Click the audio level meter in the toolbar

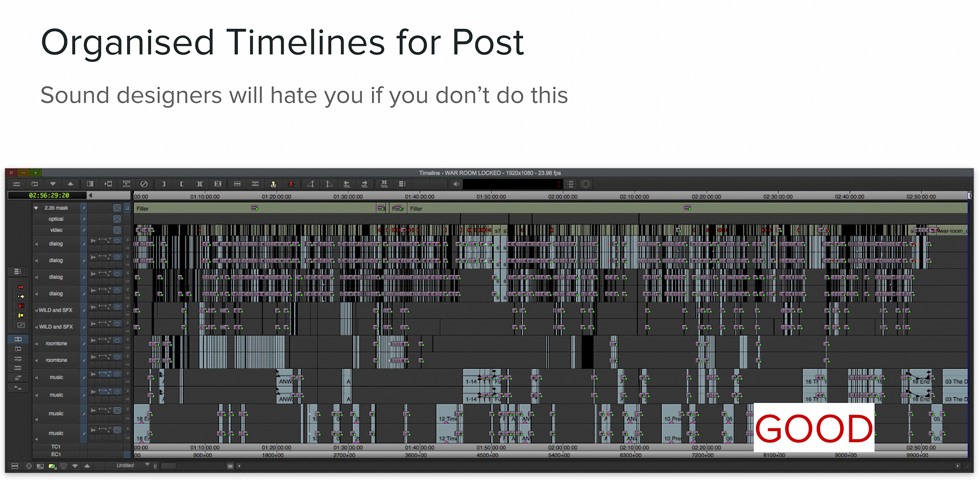(512, 184)
